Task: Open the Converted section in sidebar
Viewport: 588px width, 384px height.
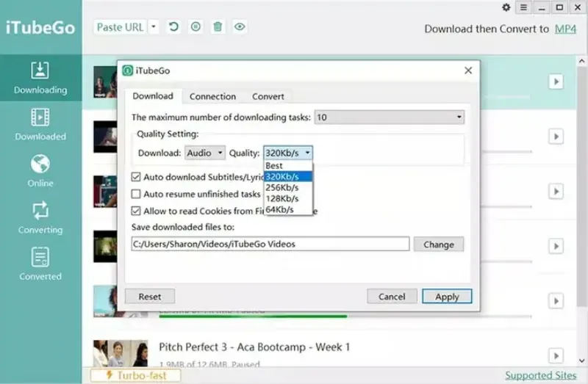Action: 40,264
